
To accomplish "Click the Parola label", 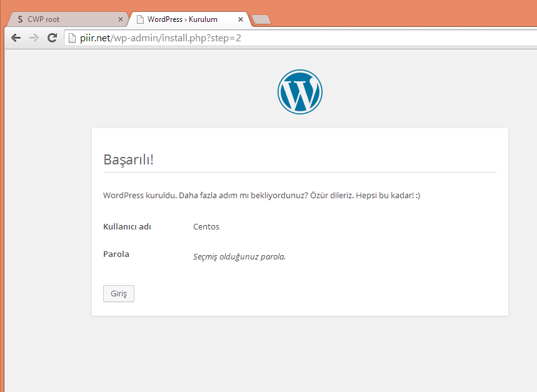I will point(116,254).
